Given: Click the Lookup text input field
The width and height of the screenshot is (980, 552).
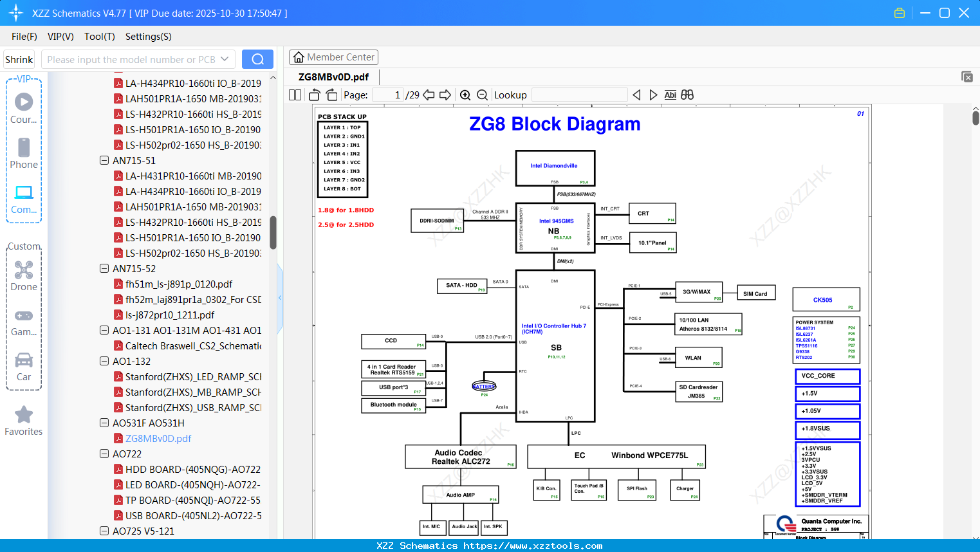Looking at the screenshot, I should (580, 95).
